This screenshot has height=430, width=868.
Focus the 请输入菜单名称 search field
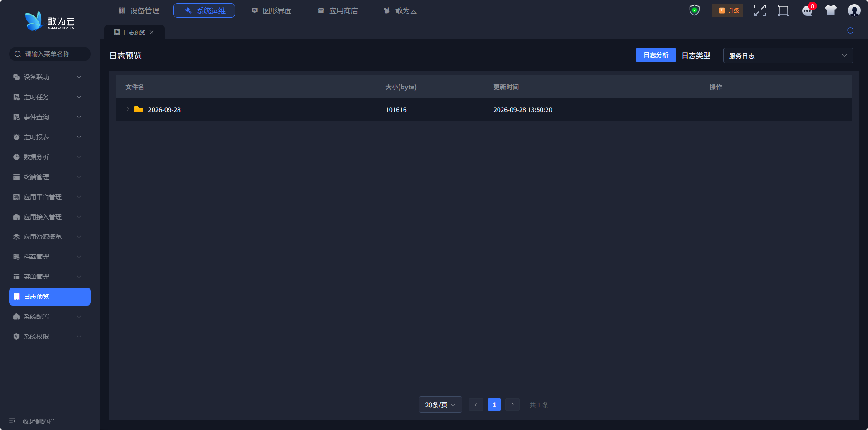(50, 54)
